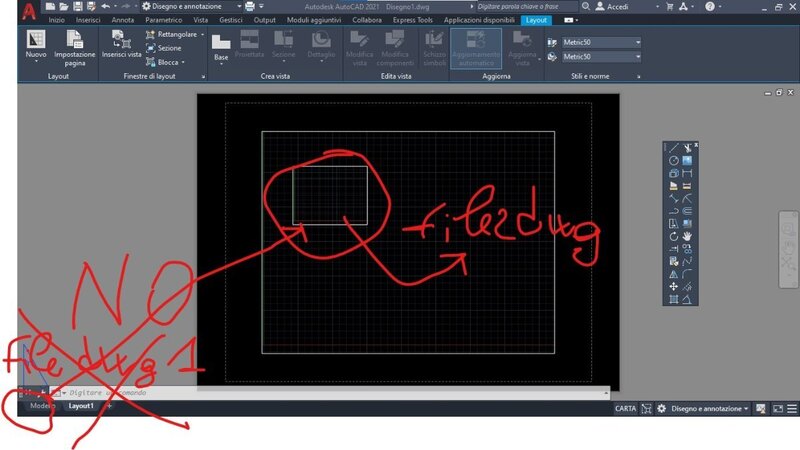Expand the Nuovo dropdown arrow

pyautogui.click(x=36, y=61)
